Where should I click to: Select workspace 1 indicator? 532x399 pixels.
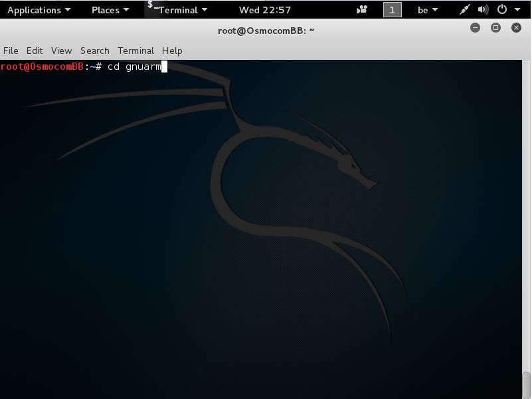pos(393,10)
